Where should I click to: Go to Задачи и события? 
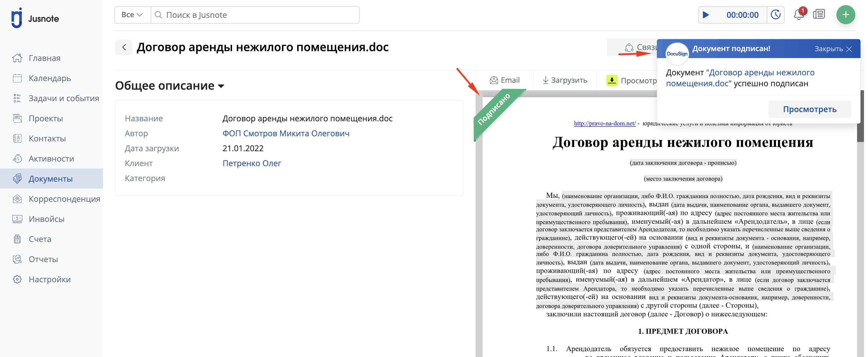(x=64, y=98)
